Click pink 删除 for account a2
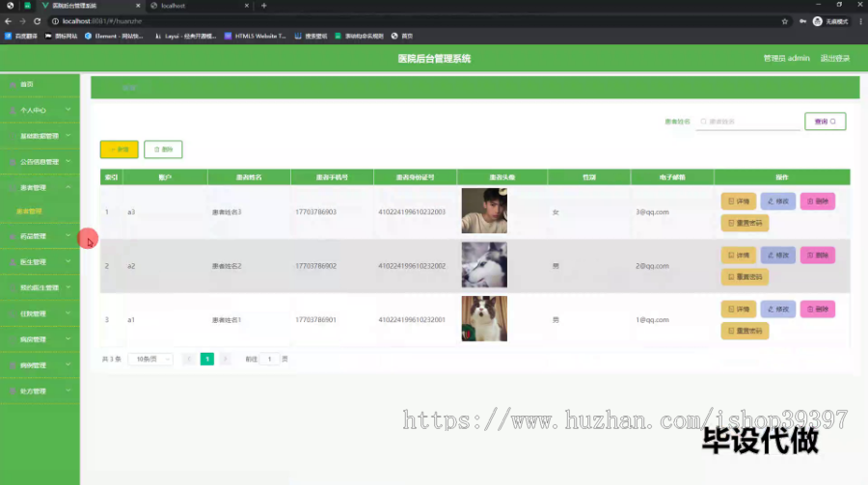868x485 pixels. click(818, 256)
